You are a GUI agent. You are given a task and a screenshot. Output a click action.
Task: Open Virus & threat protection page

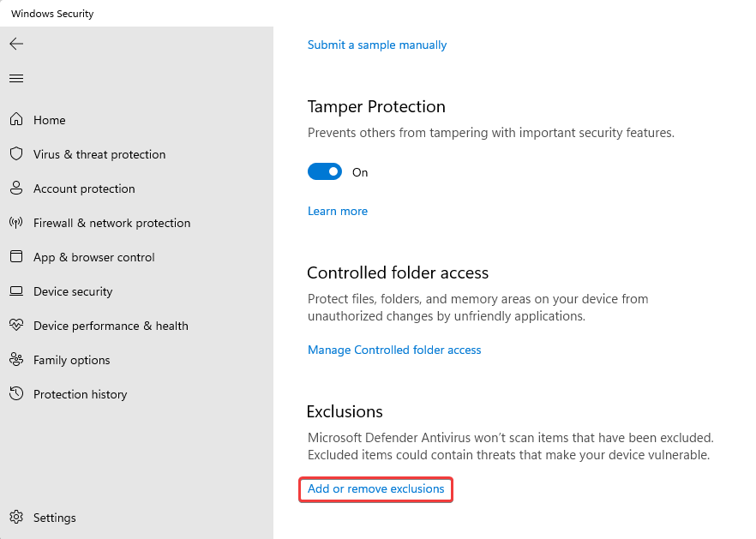click(99, 154)
